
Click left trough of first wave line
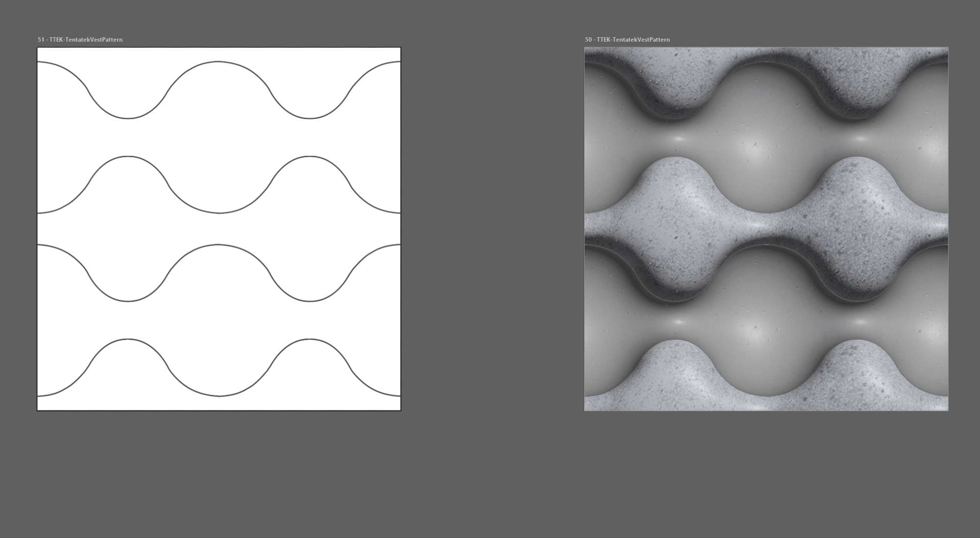[x=127, y=118]
